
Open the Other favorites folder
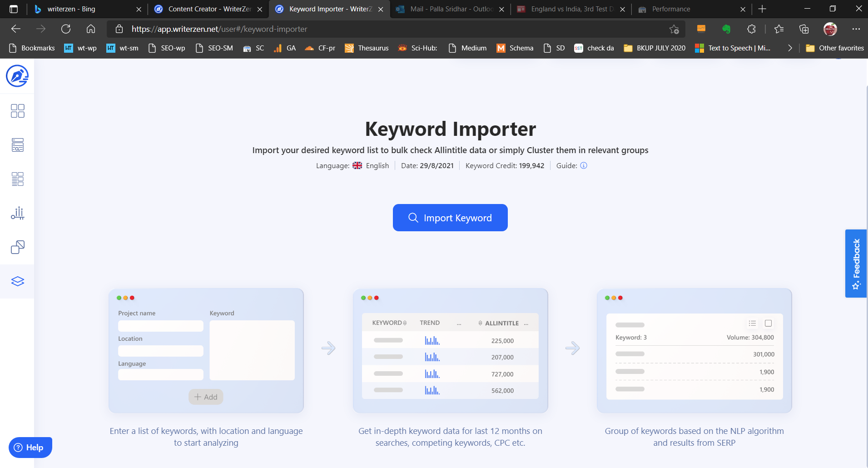(x=835, y=48)
